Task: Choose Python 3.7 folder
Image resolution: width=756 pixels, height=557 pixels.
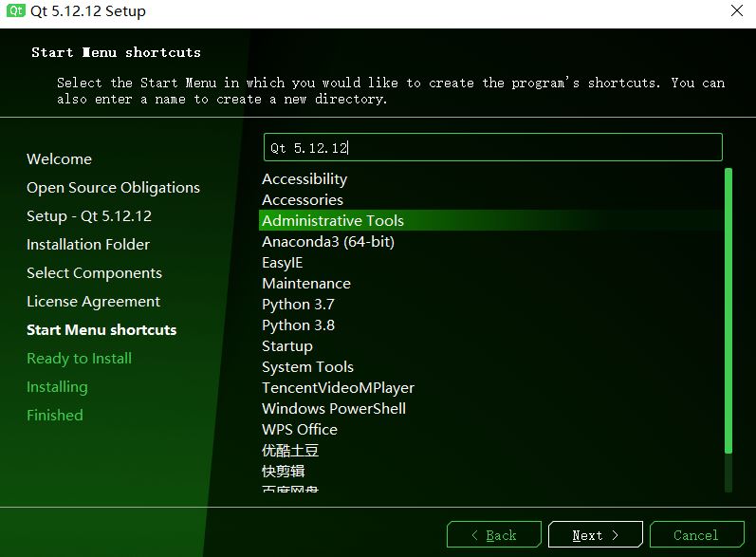Action: [491, 304]
